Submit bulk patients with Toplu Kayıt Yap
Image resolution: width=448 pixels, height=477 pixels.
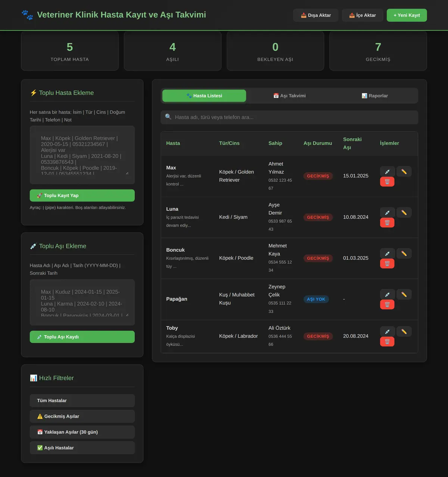pos(82,195)
